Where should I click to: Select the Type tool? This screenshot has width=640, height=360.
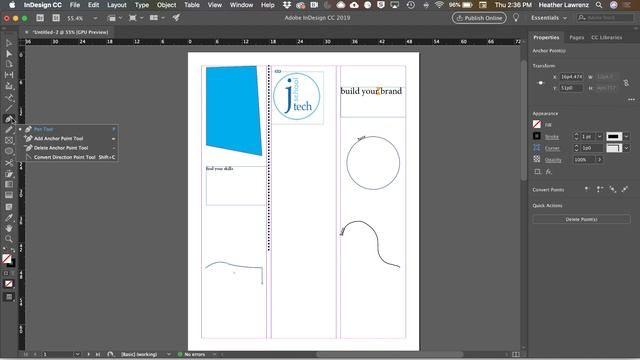coord(9,98)
